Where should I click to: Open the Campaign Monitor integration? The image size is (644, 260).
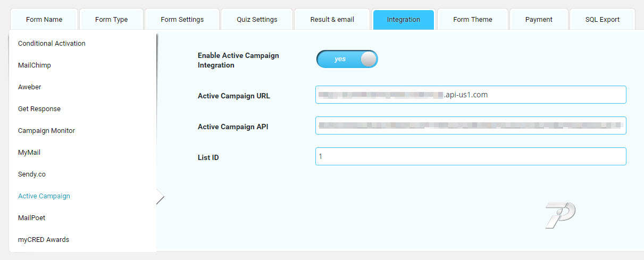(46, 131)
